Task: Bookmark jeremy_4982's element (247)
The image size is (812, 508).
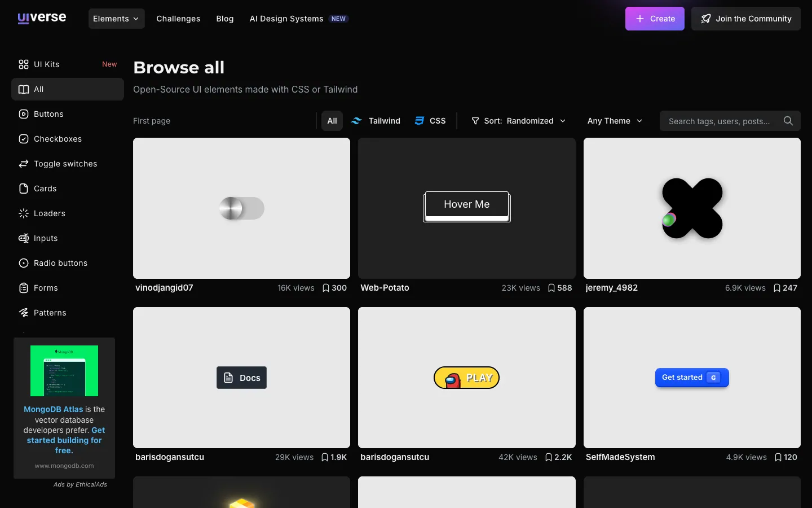Action: [x=777, y=288]
